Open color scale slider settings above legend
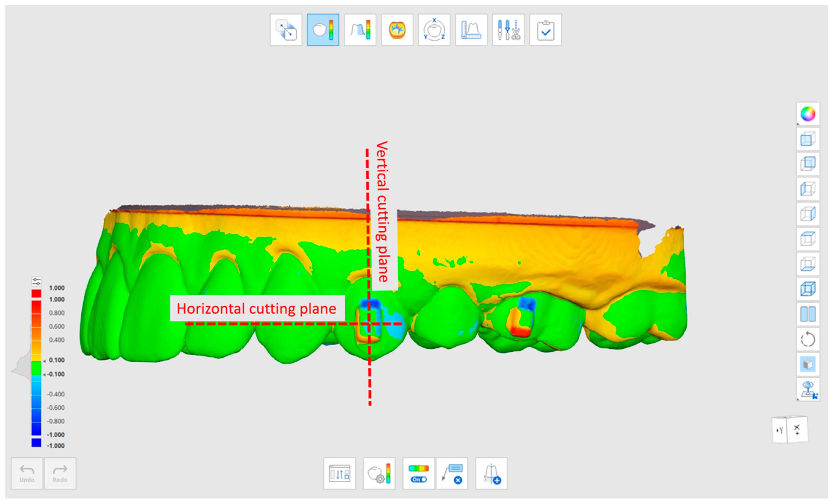 tap(36, 281)
